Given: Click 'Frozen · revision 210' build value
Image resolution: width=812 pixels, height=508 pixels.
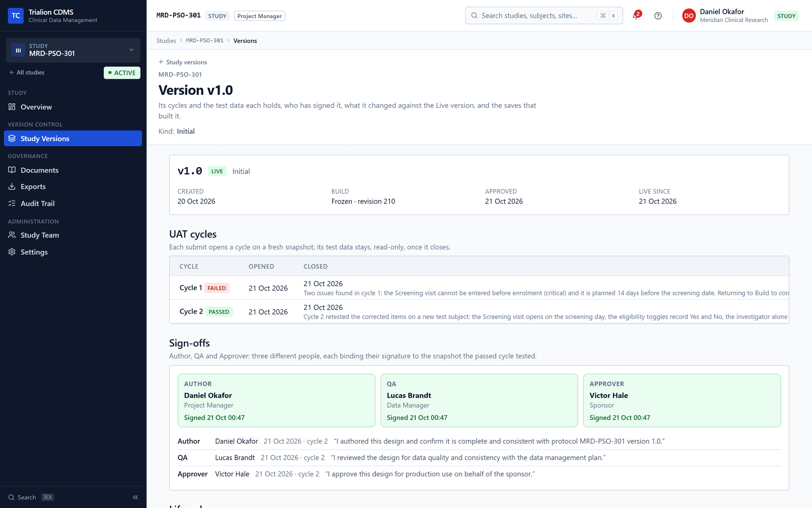Looking at the screenshot, I should point(363,202).
